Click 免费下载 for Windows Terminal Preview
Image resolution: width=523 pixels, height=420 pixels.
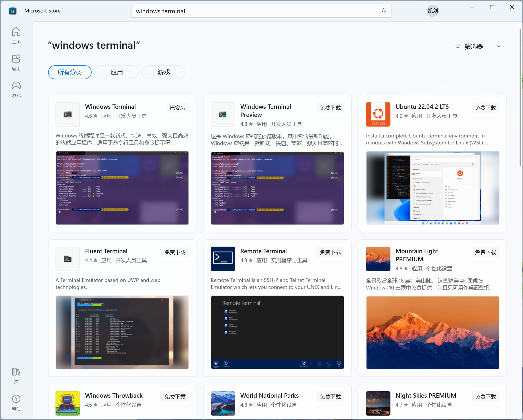click(330, 108)
